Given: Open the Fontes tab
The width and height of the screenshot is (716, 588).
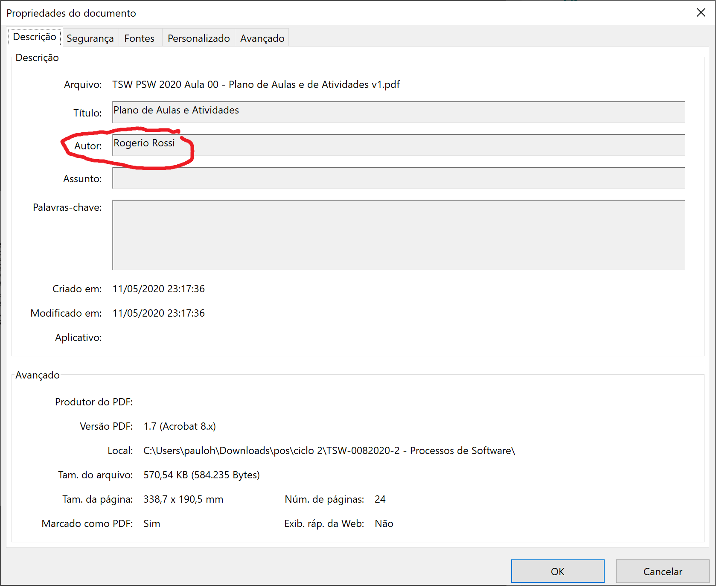Looking at the screenshot, I should (140, 38).
